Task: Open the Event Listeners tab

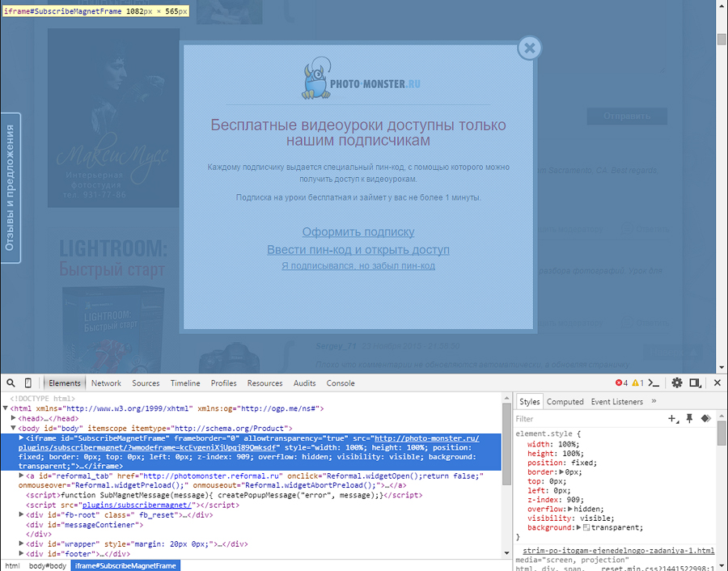Action: click(x=616, y=401)
